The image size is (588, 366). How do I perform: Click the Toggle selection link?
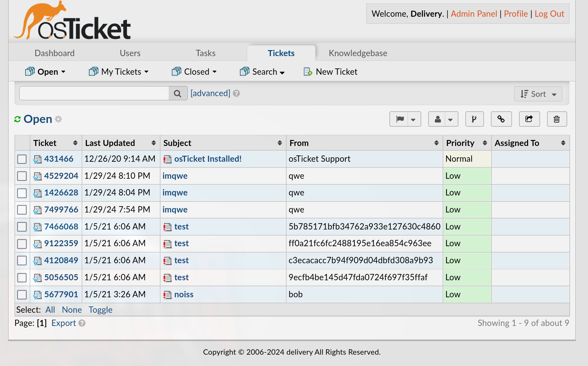(101, 310)
